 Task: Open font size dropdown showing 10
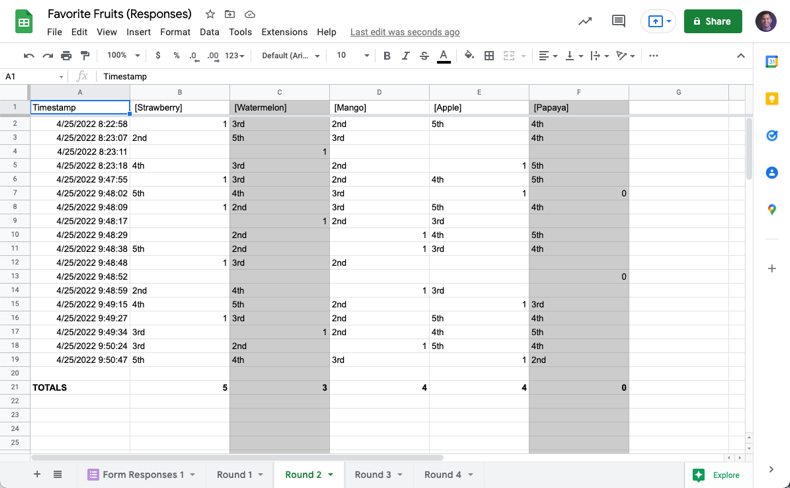353,56
